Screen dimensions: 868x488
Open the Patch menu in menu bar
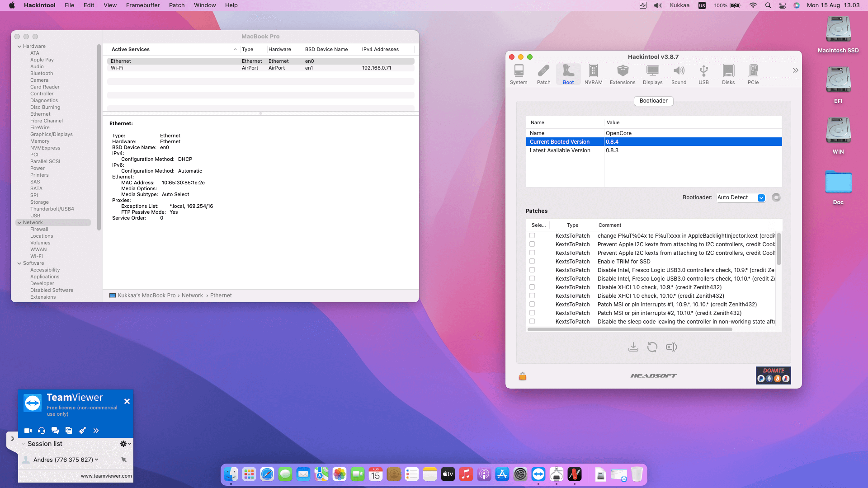176,5
